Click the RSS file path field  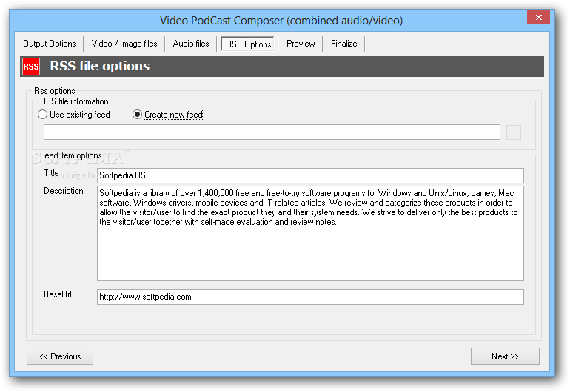(x=272, y=132)
